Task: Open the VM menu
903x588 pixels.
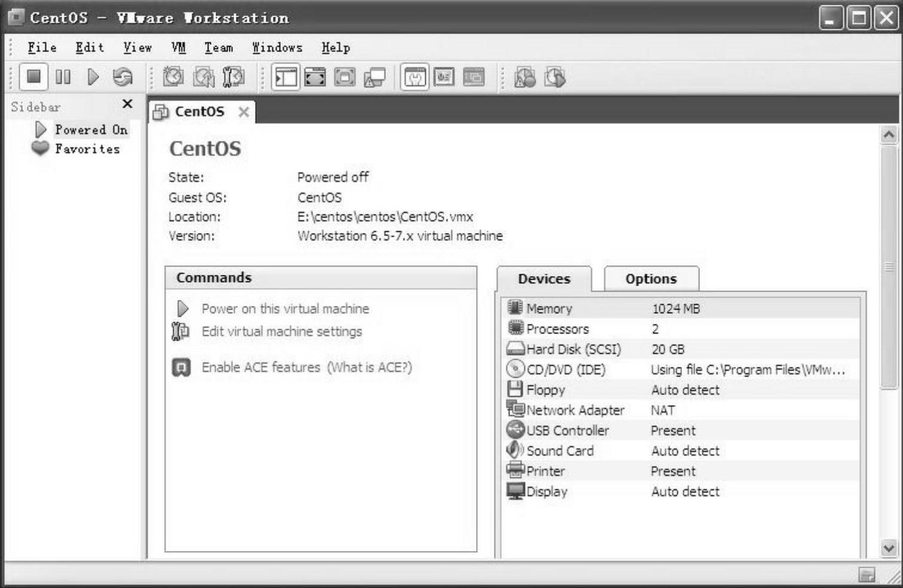Action: [x=178, y=47]
